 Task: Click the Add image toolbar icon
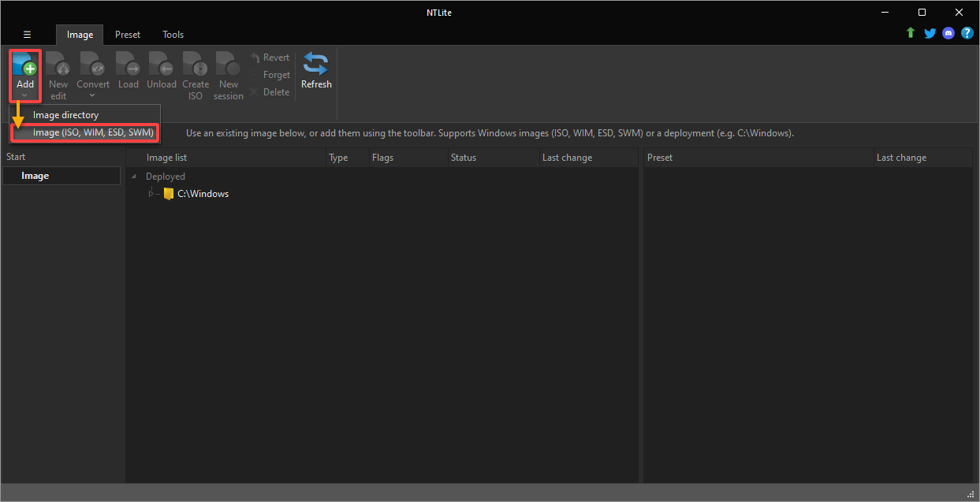click(x=25, y=65)
